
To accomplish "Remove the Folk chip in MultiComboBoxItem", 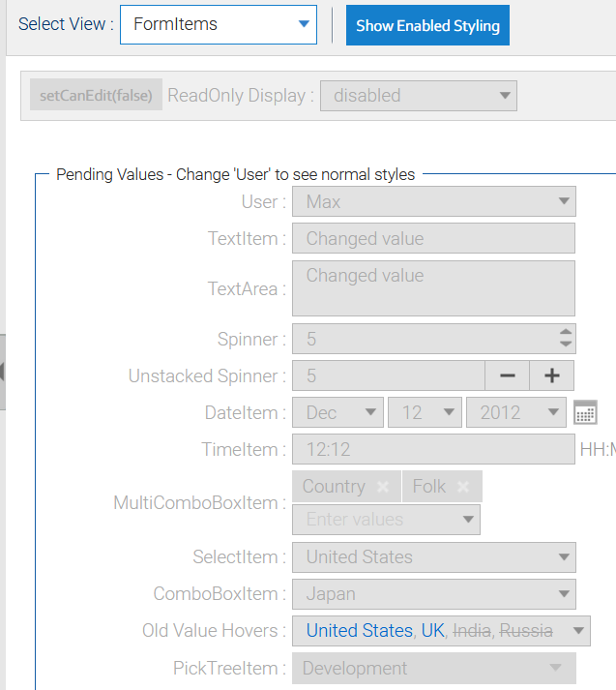I will point(463,487).
